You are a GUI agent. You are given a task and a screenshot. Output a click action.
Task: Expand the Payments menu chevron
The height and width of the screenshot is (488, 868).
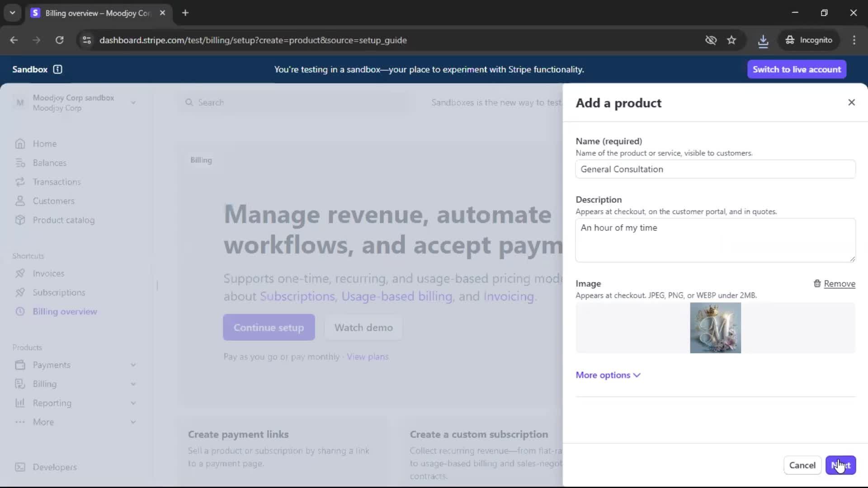(x=133, y=365)
